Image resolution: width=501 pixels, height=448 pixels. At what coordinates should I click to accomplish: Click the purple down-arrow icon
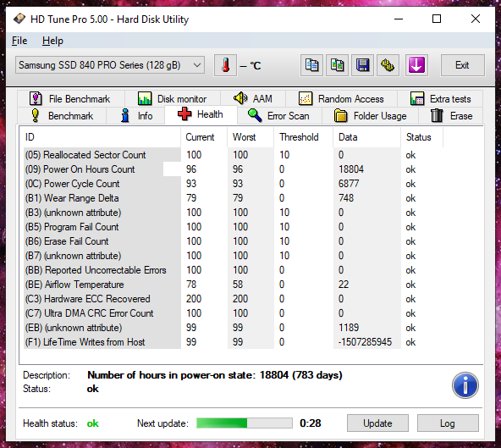(x=416, y=65)
